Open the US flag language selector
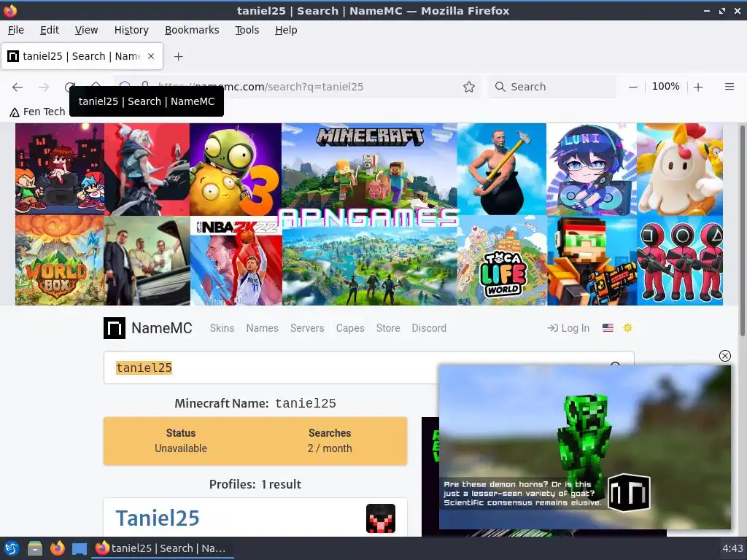 (608, 327)
